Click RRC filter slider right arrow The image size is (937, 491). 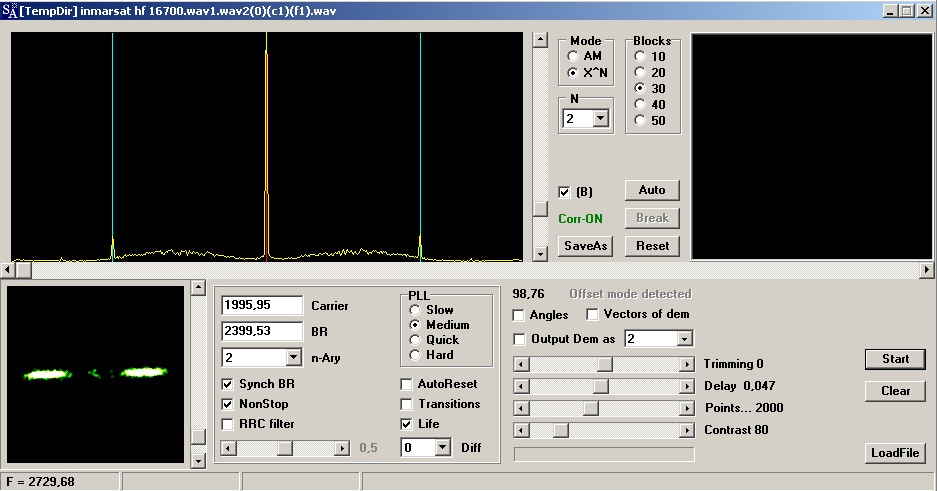[342, 448]
